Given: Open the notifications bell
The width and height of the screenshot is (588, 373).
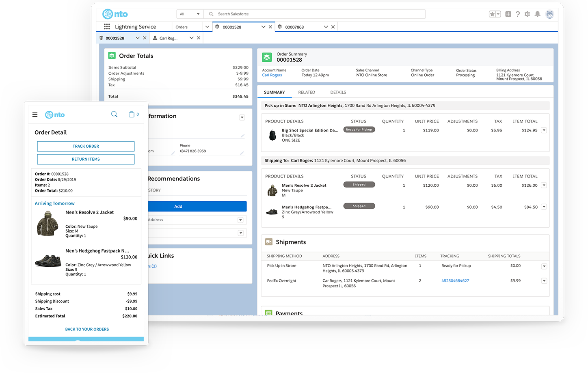Looking at the screenshot, I should (x=537, y=14).
